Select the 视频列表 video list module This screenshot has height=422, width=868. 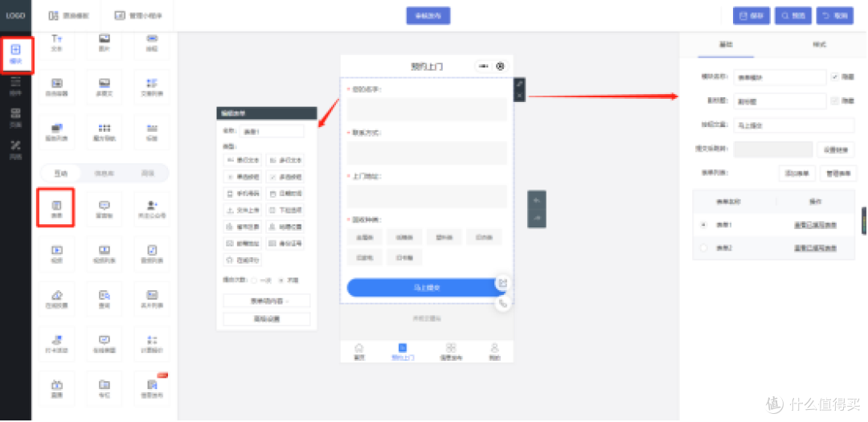104,254
